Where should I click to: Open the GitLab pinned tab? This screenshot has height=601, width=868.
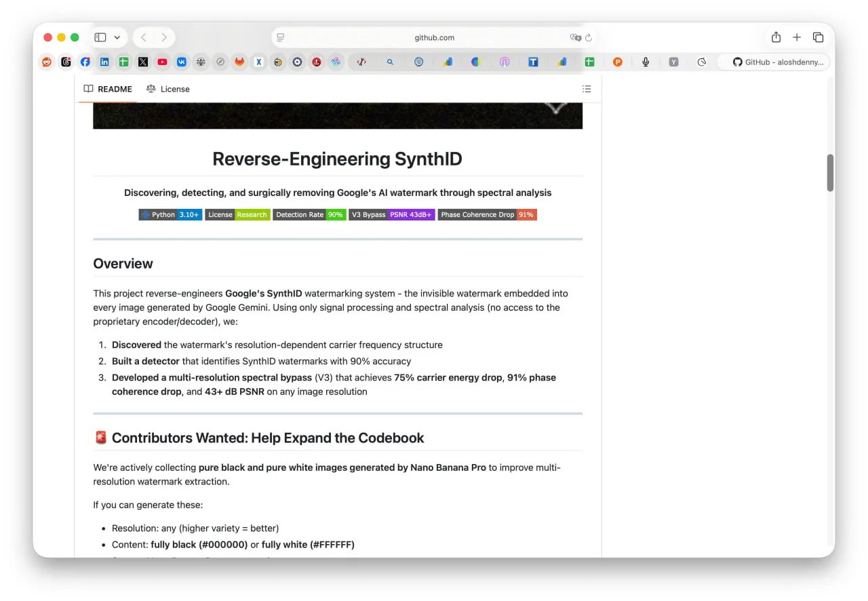coord(239,62)
